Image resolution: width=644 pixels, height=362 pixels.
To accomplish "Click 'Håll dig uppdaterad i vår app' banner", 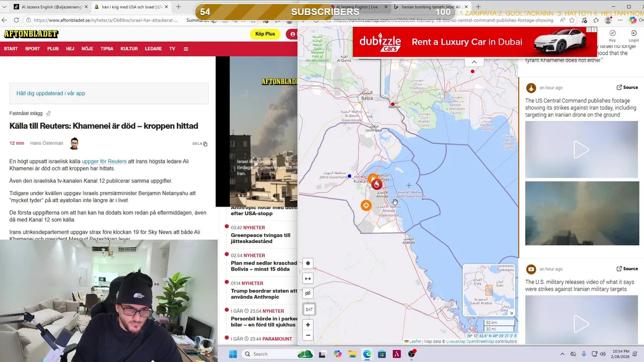I will [109, 94].
